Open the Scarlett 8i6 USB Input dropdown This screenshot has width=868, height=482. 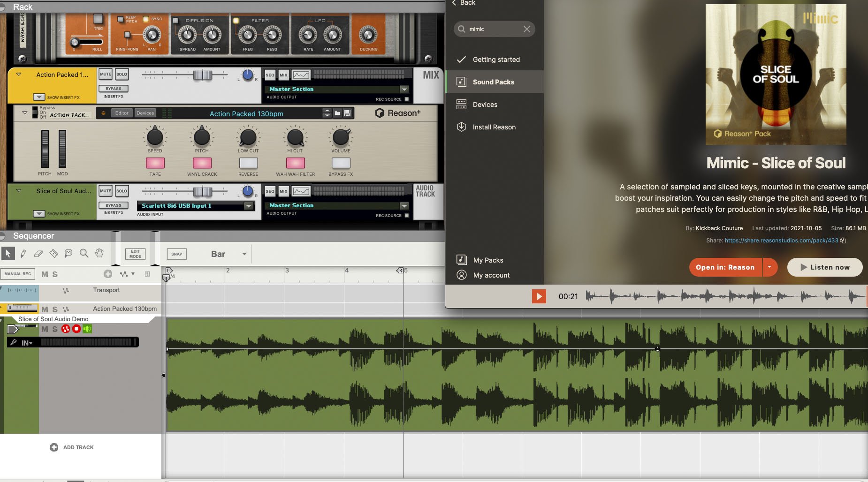coord(249,206)
